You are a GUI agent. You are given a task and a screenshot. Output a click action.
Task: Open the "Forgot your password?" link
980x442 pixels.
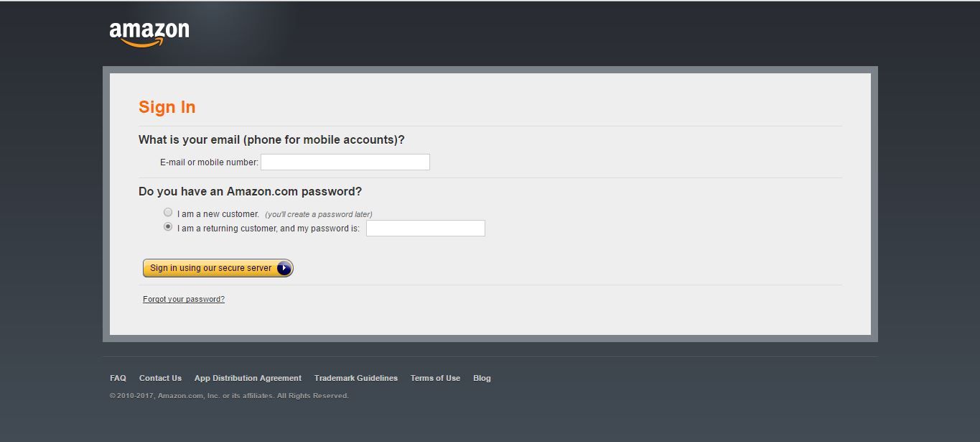point(184,300)
